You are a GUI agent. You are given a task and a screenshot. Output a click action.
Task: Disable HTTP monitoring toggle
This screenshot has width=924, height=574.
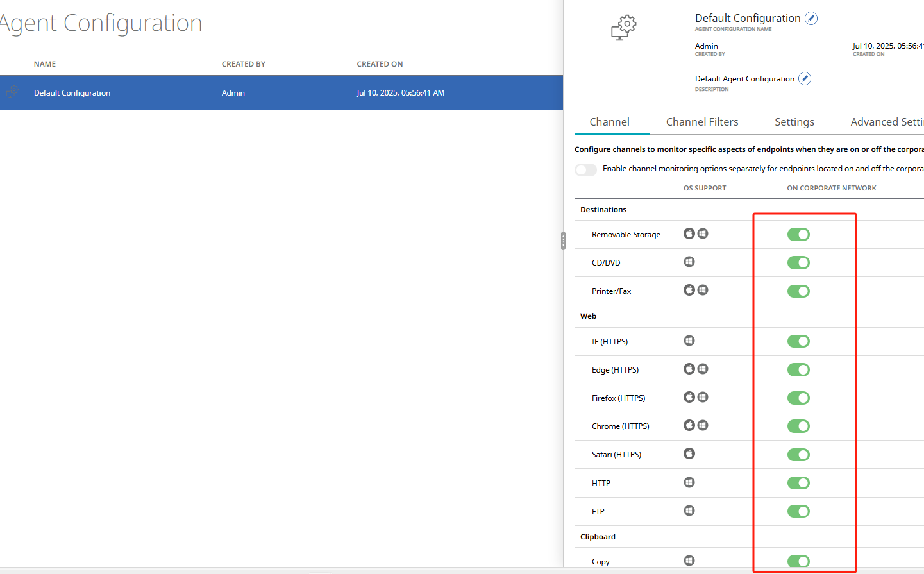click(798, 483)
